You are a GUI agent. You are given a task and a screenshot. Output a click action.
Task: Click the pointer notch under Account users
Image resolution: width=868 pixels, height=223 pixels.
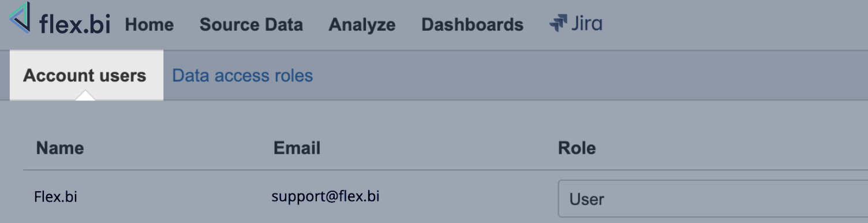85,96
